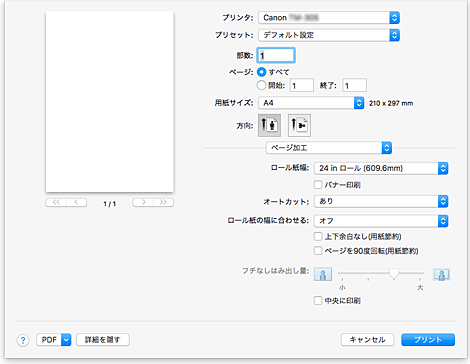Click the 開始 page number field

click(x=302, y=85)
